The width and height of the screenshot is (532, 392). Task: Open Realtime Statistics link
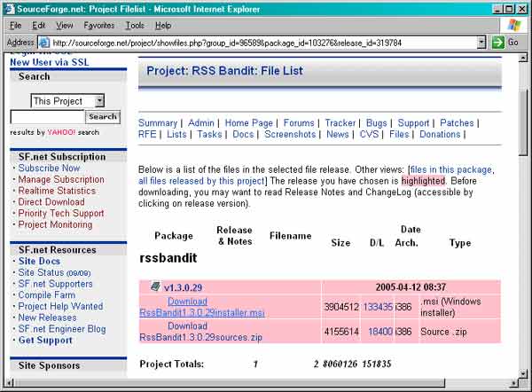coord(57,191)
